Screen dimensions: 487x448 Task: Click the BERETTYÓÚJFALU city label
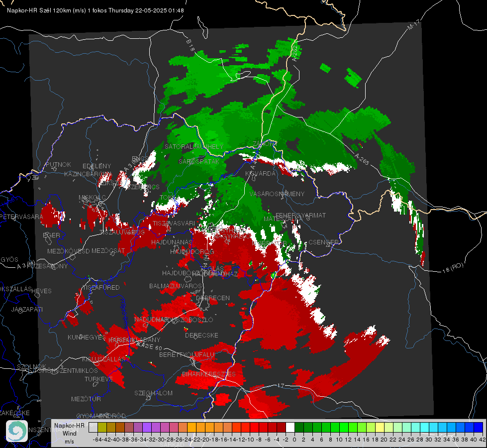[x=187, y=354]
